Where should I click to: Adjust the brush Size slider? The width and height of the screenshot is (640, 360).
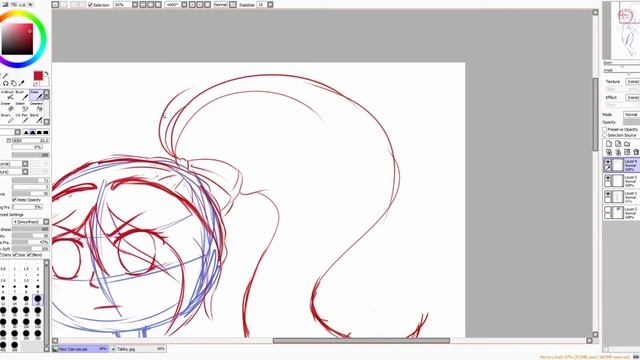click(x=31, y=140)
